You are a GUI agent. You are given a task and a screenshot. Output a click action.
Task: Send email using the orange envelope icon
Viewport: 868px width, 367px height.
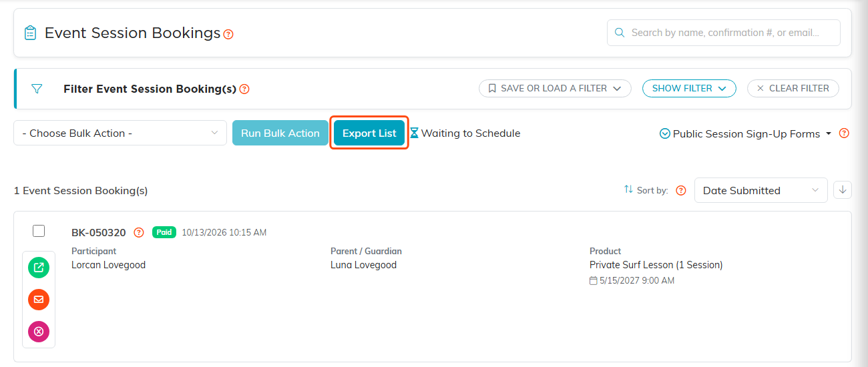point(39,300)
